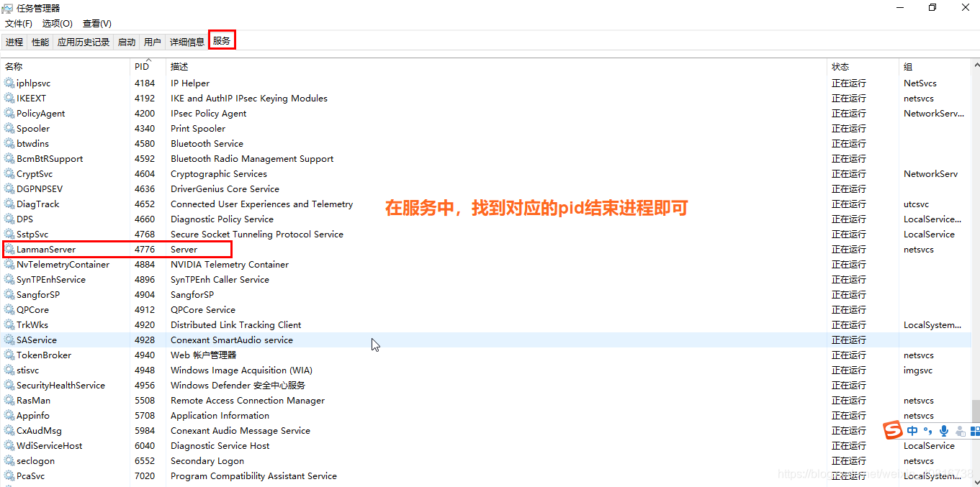Select the 服务 tab
Viewport: 980px width, 487px height.
(222, 41)
